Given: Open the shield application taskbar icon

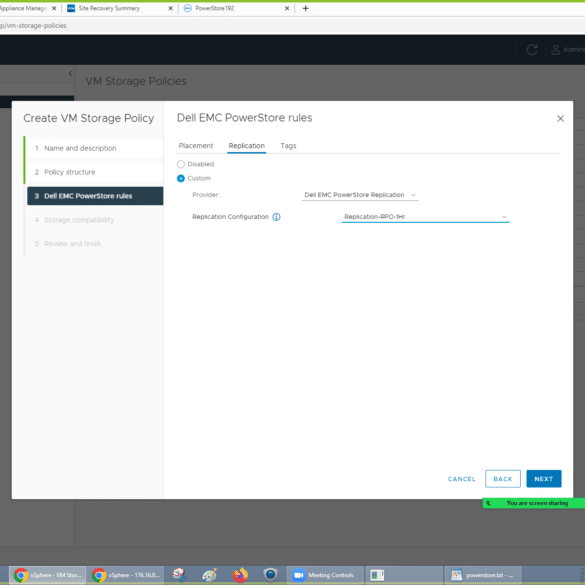Looking at the screenshot, I should point(270,575).
